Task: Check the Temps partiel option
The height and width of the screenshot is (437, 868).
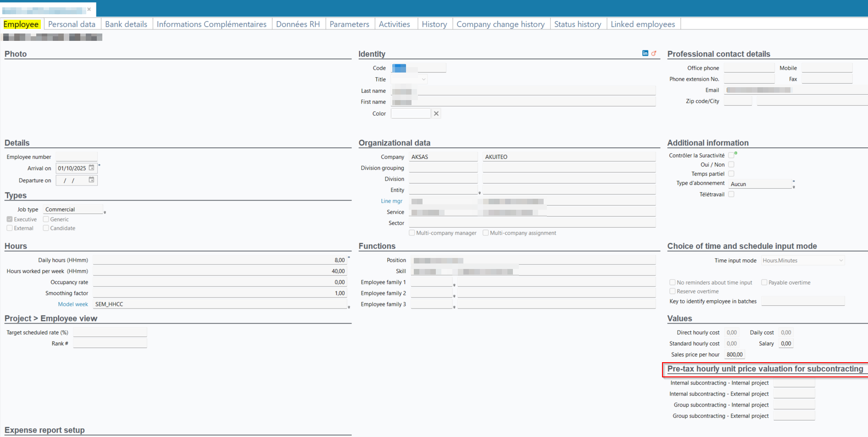Action: tap(731, 174)
